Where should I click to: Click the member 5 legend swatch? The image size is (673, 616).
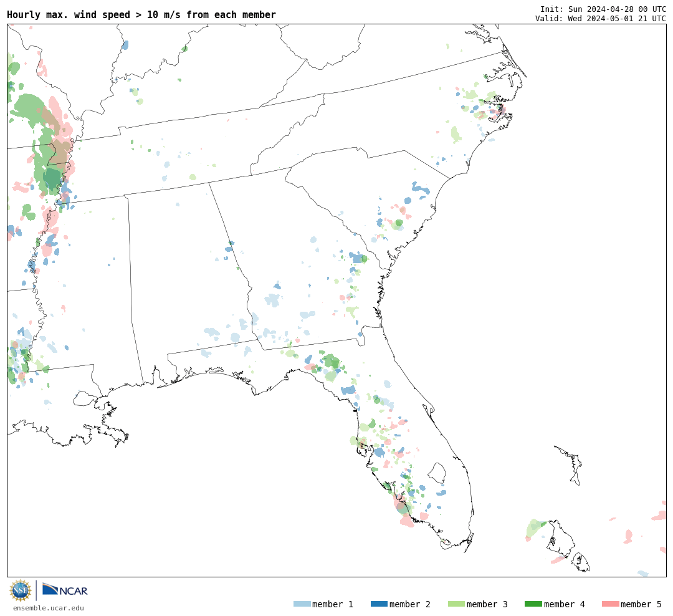610,604
